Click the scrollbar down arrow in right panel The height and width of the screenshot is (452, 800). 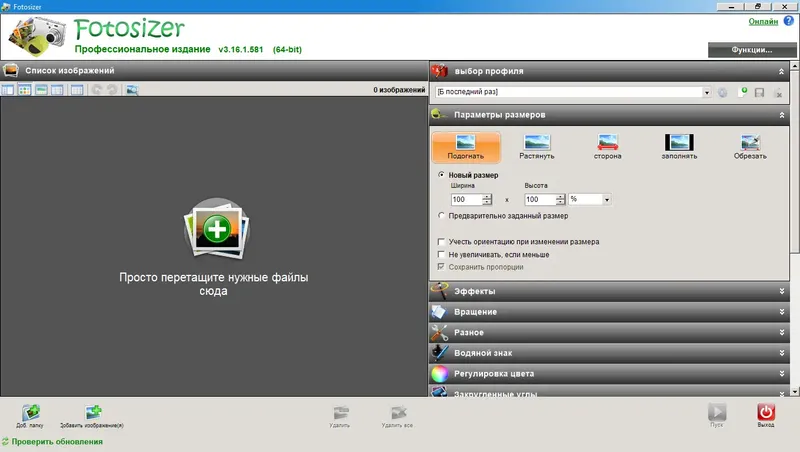pos(795,392)
